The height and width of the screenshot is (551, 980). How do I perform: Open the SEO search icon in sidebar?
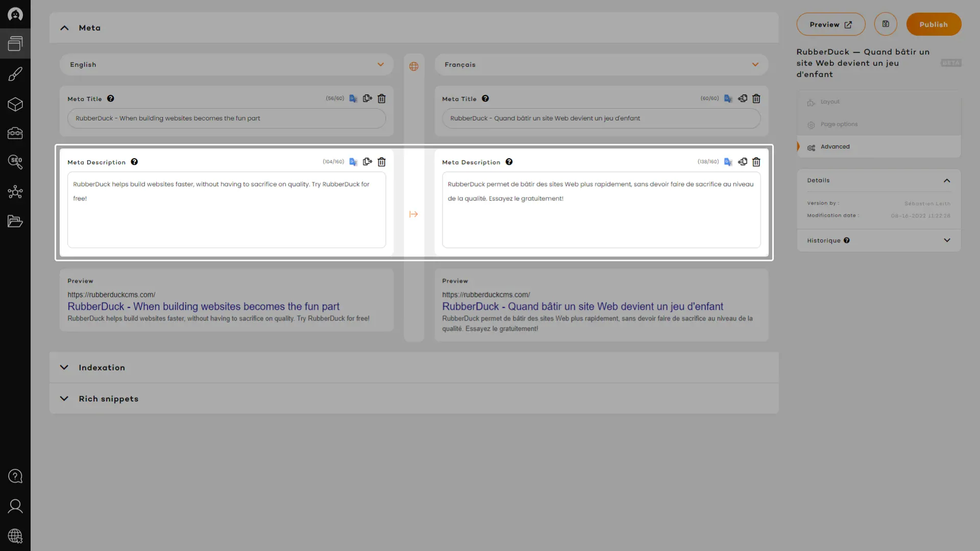click(15, 162)
